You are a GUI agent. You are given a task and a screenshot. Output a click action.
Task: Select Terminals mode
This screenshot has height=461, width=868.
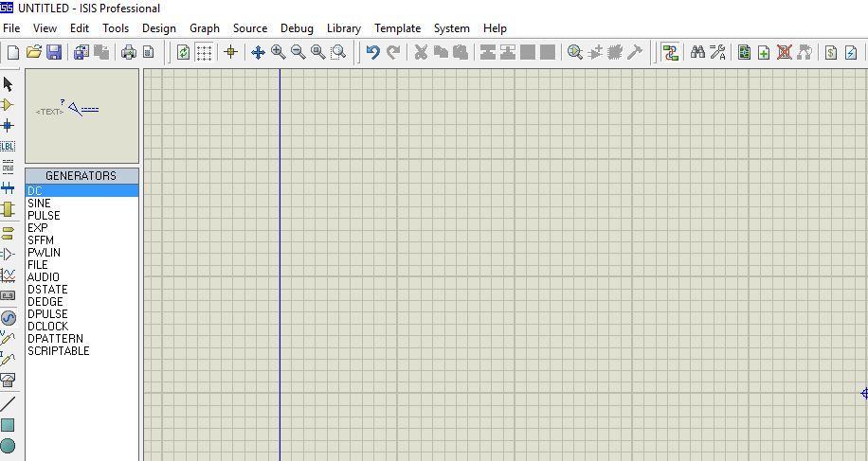pos(8,233)
